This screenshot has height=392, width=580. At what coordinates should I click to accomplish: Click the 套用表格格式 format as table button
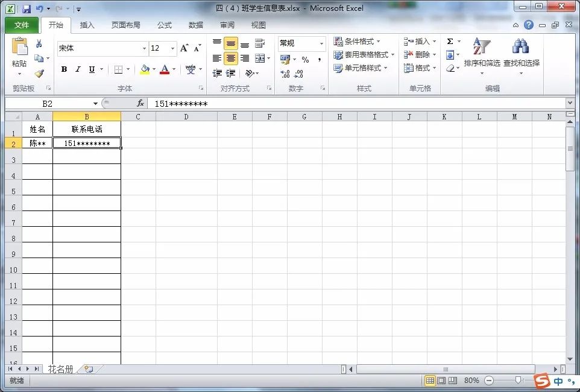365,55
